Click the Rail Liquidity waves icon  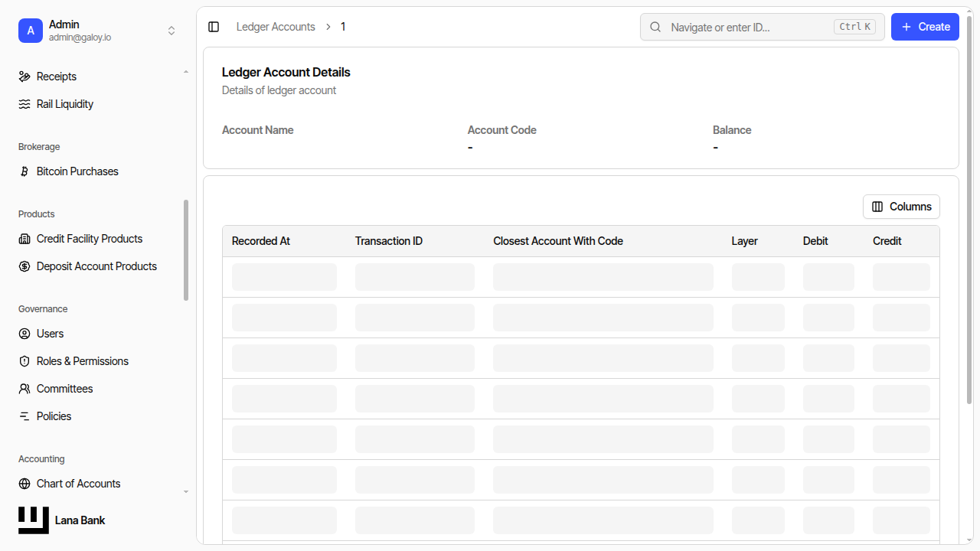click(24, 104)
